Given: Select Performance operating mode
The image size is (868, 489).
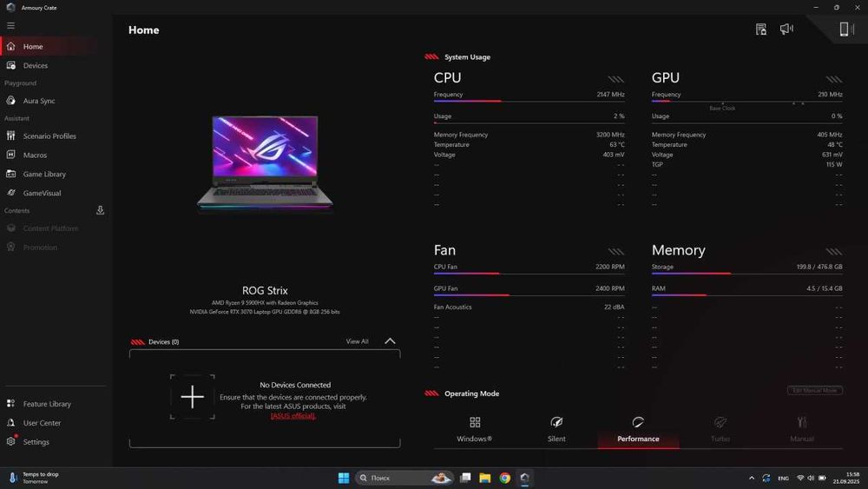Looking at the screenshot, I should 638,430.
